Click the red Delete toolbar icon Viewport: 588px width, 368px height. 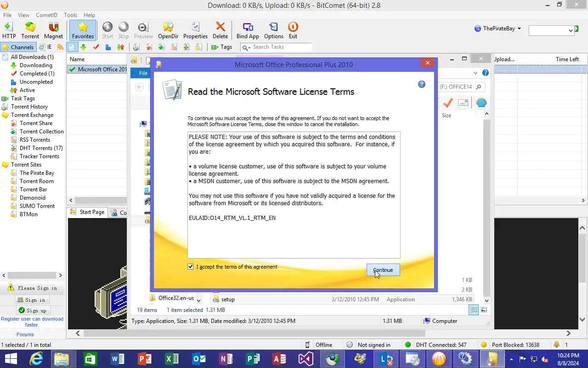(220, 30)
